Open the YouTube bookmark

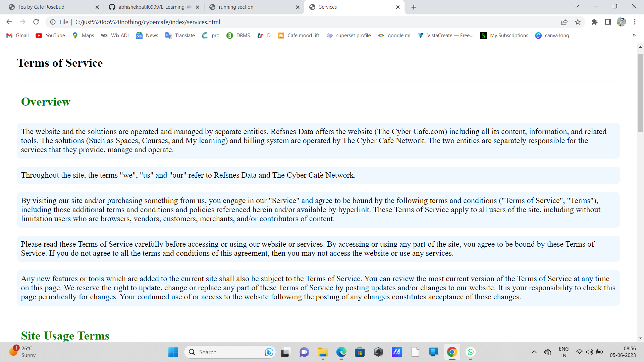click(50, 36)
